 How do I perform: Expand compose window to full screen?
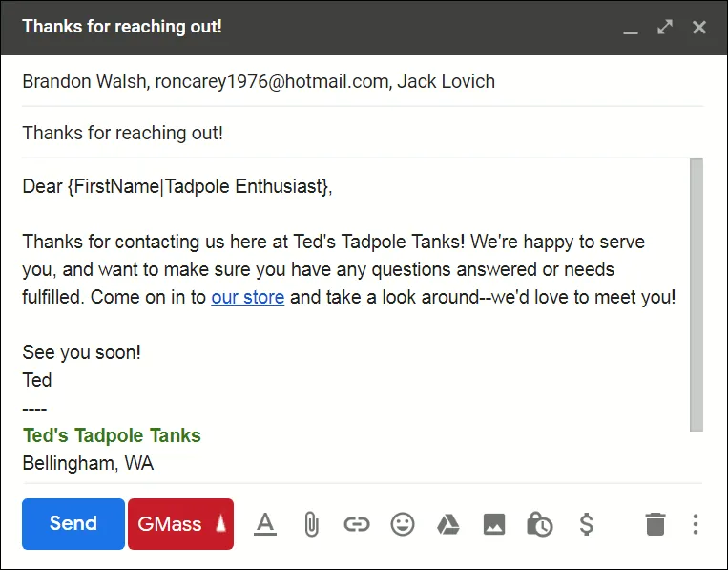coord(665,27)
